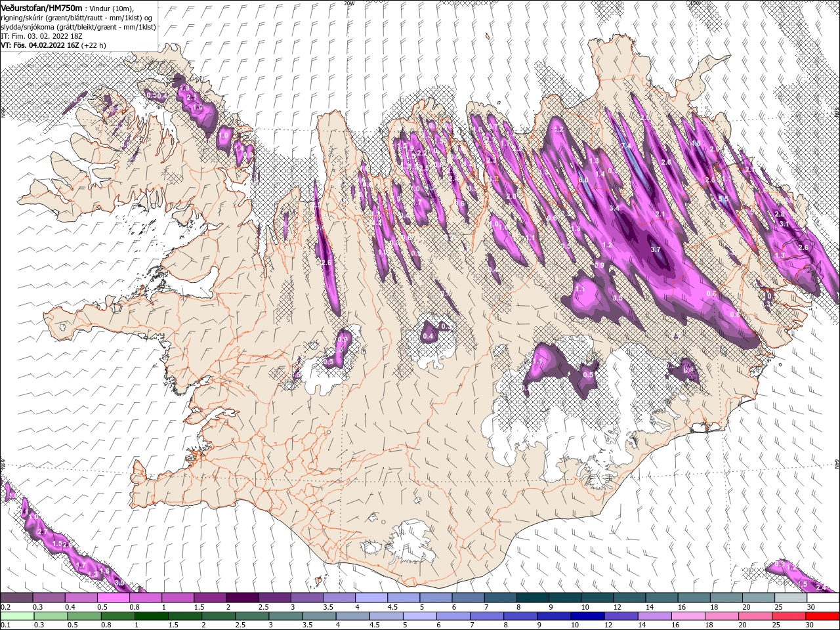Pick the pale grey snow swatch between 25 and 30
The image size is (840, 630).
click(789, 597)
